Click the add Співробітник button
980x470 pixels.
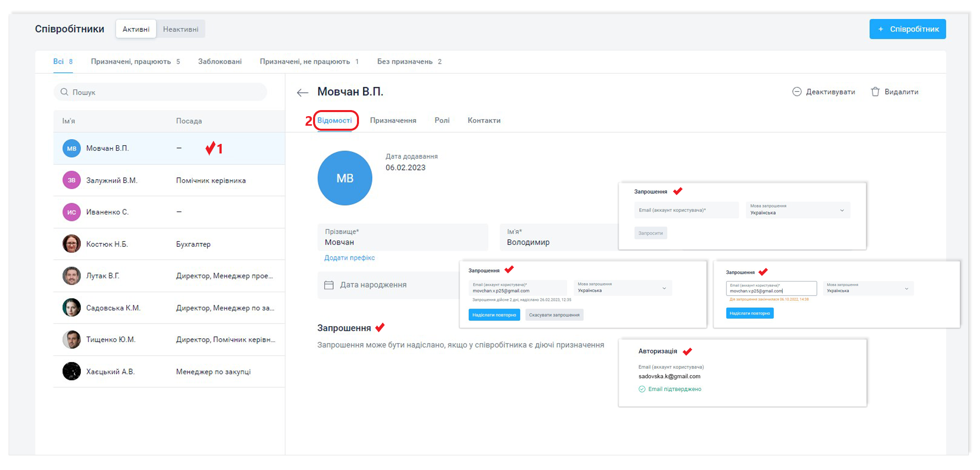(x=907, y=29)
